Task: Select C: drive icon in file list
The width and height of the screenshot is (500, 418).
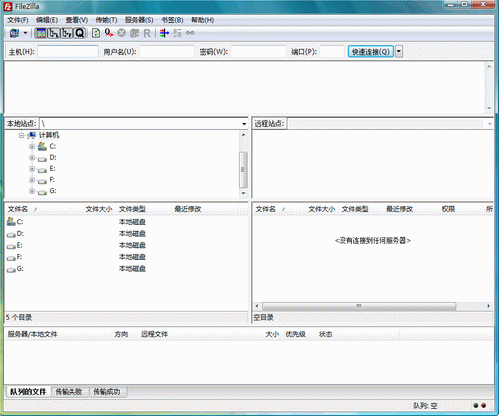Action: [x=11, y=221]
